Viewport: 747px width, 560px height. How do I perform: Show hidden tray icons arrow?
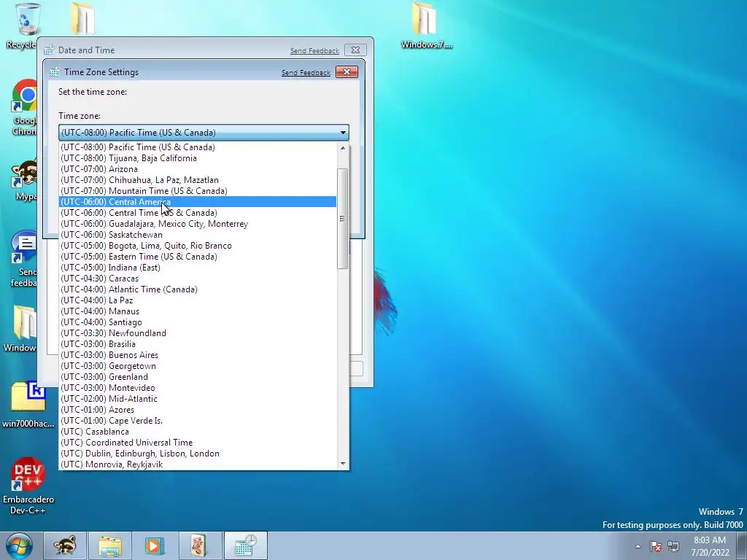click(638, 546)
